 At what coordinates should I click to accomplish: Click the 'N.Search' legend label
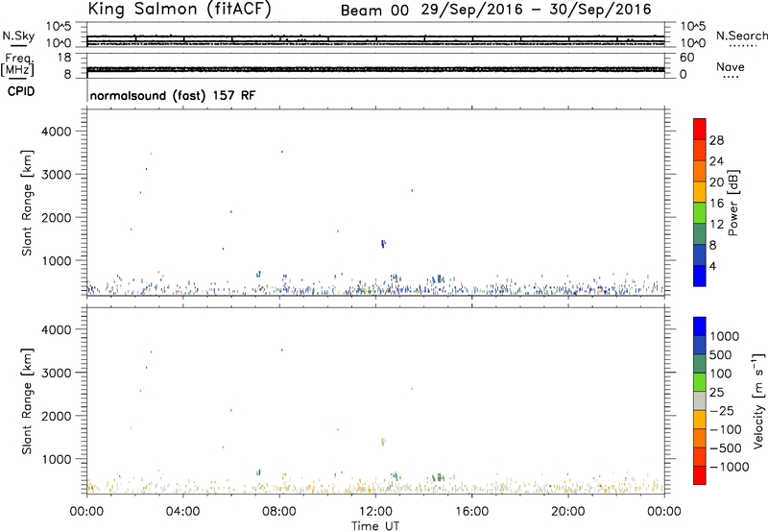741,36
